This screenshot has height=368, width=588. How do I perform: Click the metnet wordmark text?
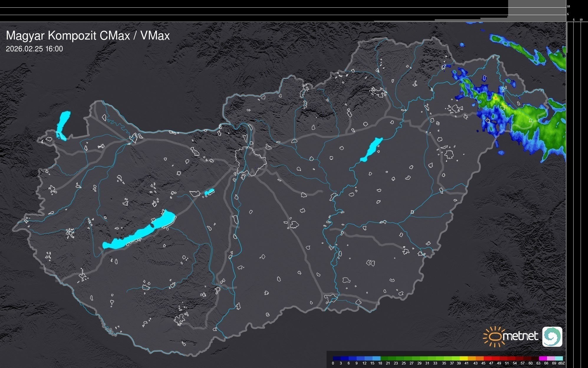point(521,336)
